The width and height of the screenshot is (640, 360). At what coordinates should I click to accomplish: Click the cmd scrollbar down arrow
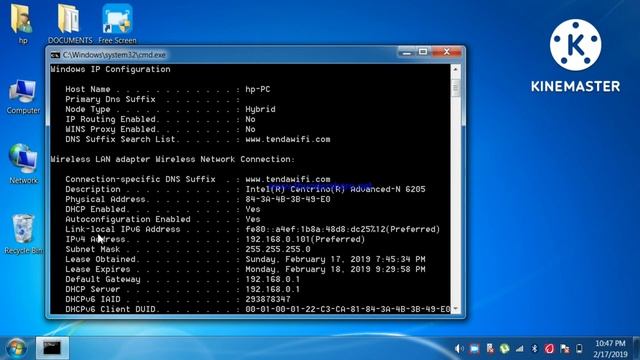[x=456, y=309]
